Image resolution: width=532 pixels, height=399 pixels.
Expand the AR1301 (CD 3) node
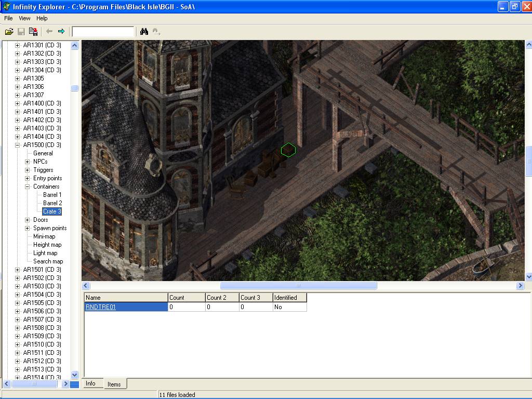pyautogui.click(x=17, y=45)
